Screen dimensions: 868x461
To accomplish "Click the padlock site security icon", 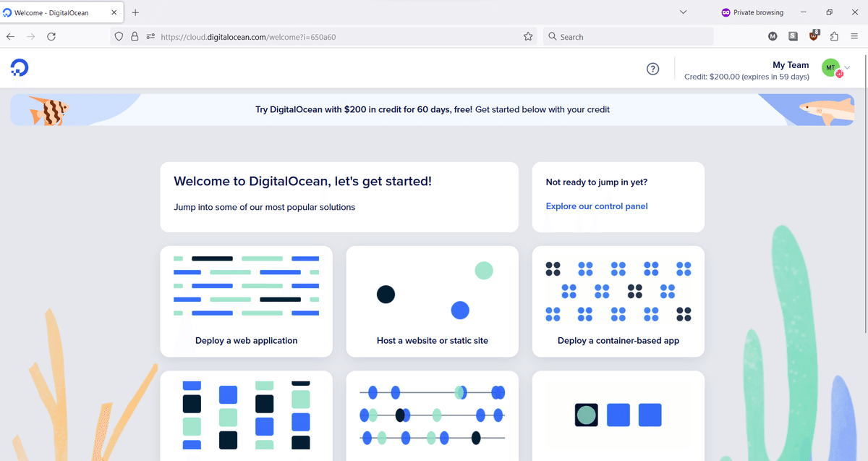I will [x=135, y=36].
